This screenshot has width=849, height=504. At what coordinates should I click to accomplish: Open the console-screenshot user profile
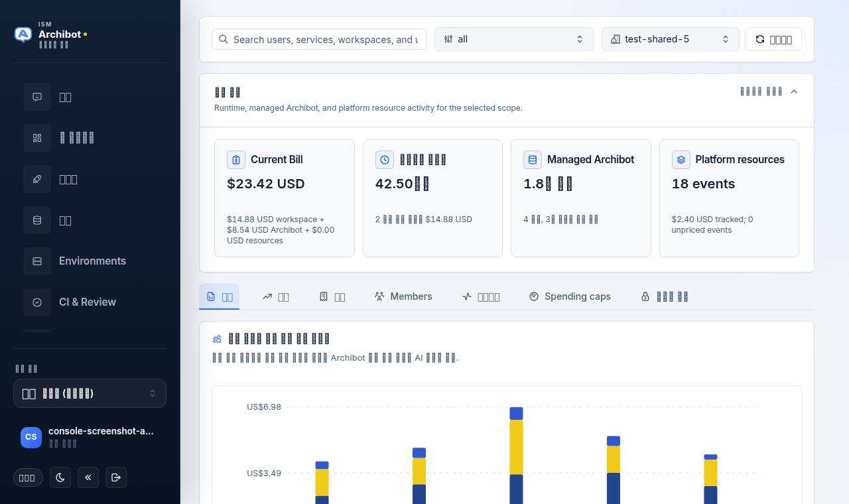[90, 437]
